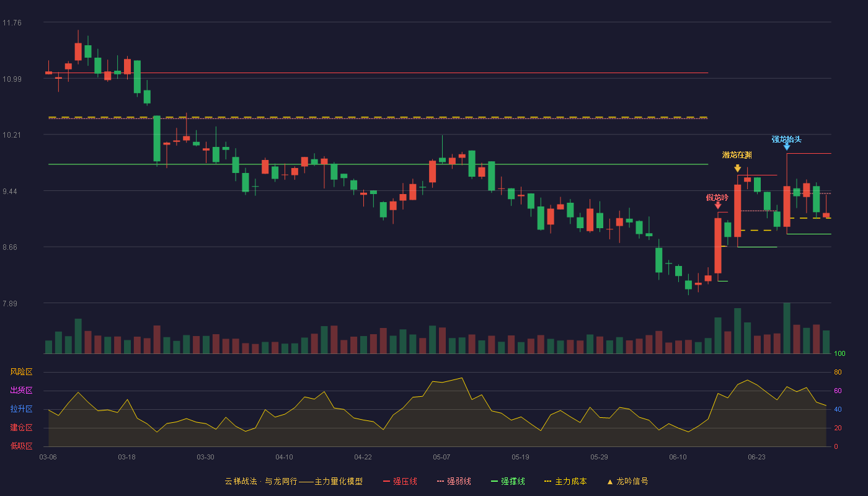Click the 低吸区 zone label

(21, 446)
